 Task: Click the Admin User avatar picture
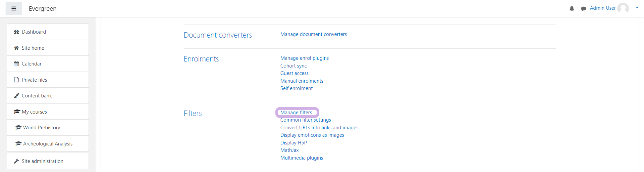click(x=623, y=8)
